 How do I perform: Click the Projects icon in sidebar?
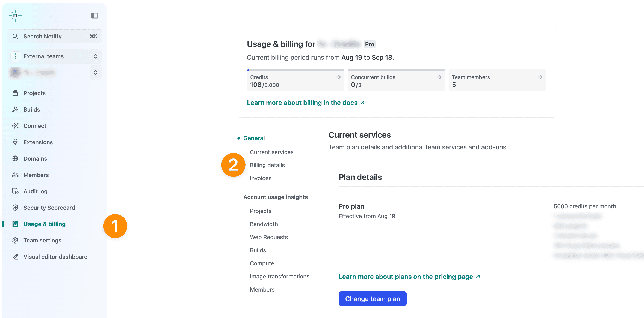pos(15,93)
